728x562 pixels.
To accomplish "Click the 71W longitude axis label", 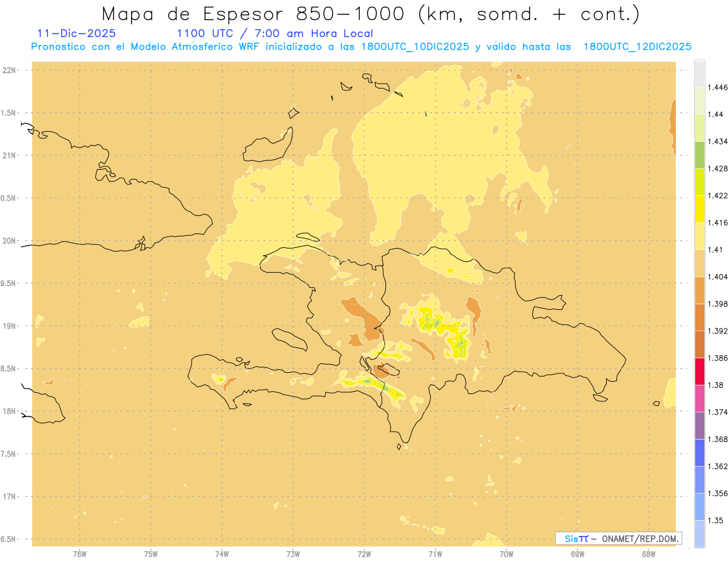I will tap(435, 554).
